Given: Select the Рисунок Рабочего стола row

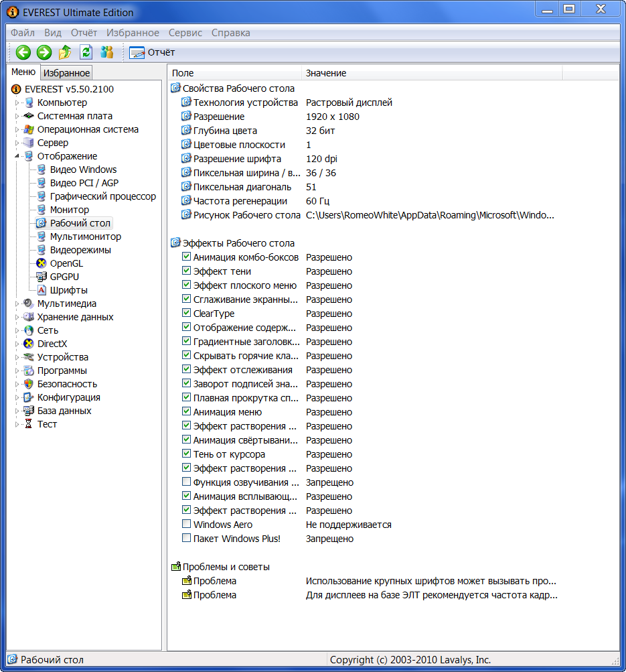Looking at the screenshot, I should tap(367, 215).
